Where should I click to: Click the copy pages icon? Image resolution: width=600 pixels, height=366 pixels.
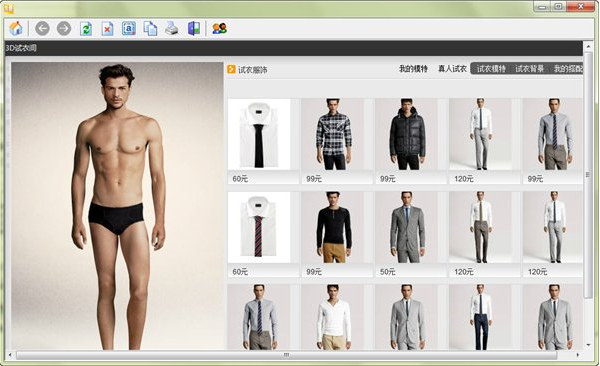click(x=150, y=29)
